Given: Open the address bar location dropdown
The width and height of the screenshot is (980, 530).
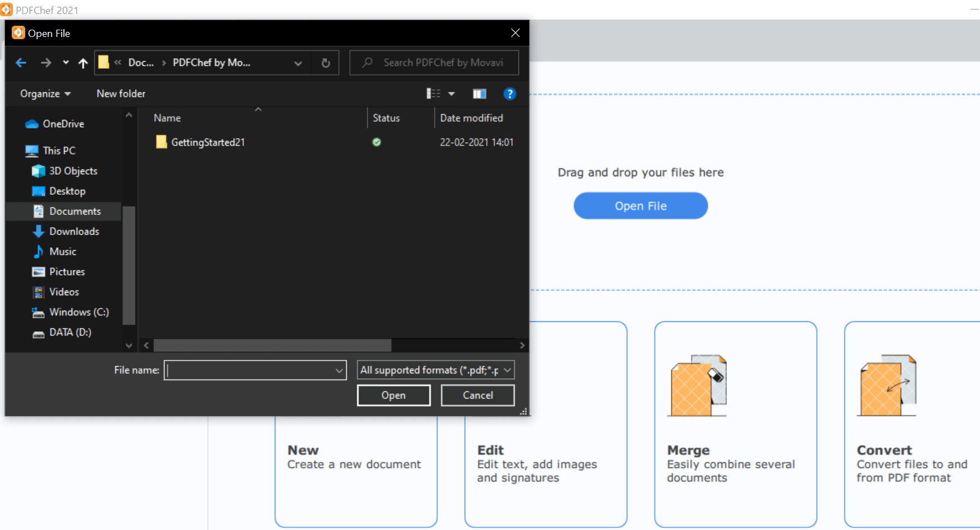Looking at the screenshot, I should (x=298, y=63).
